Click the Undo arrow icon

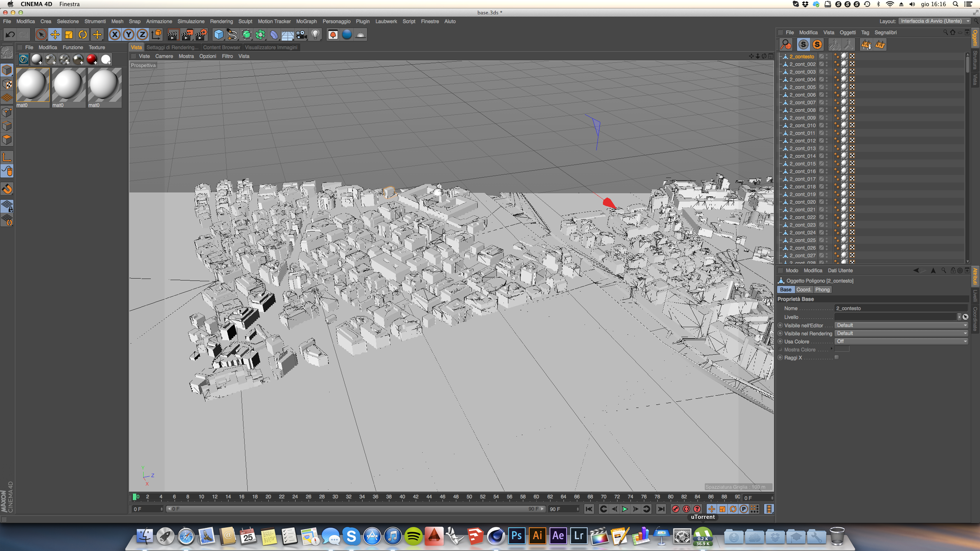coord(10,35)
